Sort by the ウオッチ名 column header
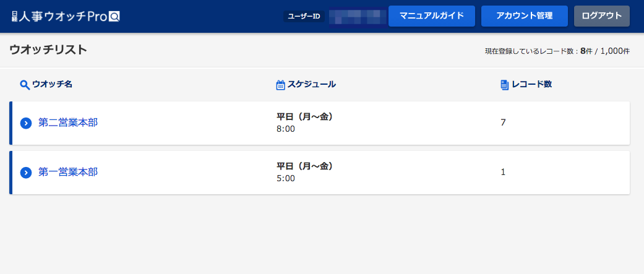This screenshot has width=644, height=274. (x=52, y=85)
